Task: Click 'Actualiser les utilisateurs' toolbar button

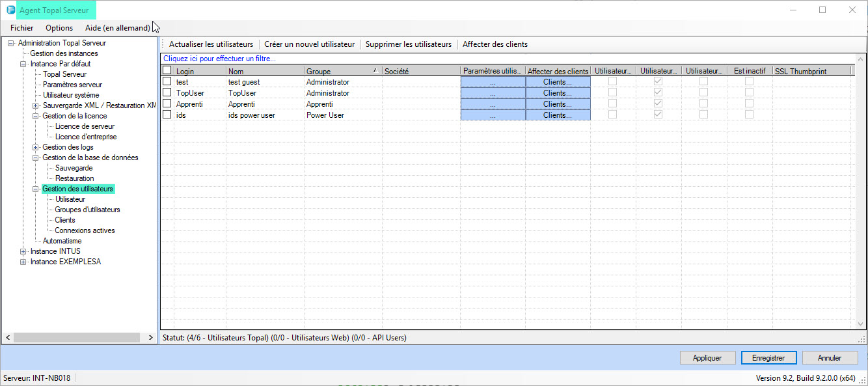Action: 211,44
